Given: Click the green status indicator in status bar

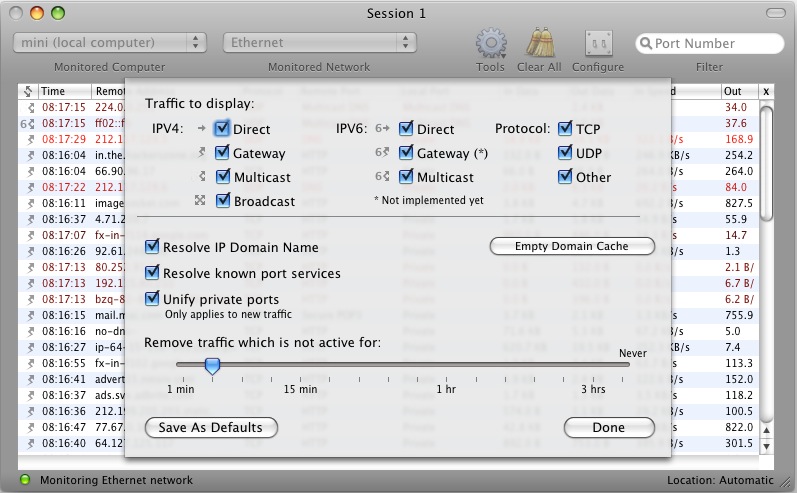Looking at the screenshot, I should pyautogui.click(x=25, y=480).
